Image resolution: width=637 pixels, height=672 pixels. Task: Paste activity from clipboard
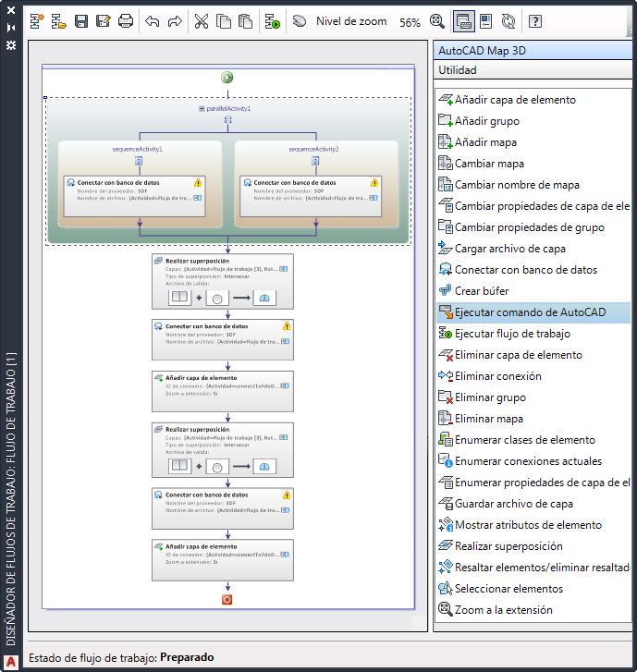[x=245, y=21]
